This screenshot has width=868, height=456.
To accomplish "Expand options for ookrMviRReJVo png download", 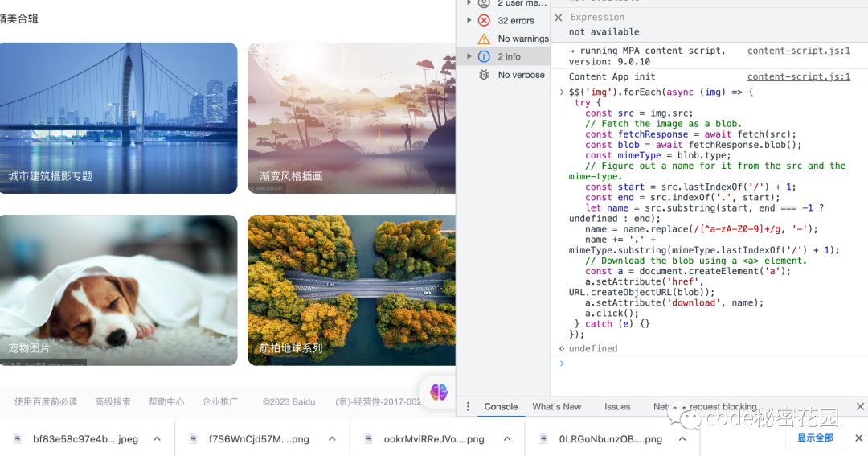I will pos(507,439).
